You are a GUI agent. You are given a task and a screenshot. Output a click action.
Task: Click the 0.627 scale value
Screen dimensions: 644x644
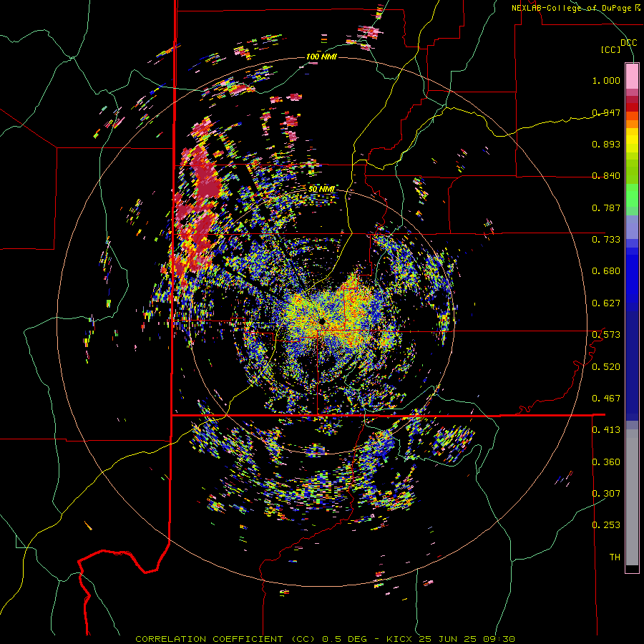point(606,303)
